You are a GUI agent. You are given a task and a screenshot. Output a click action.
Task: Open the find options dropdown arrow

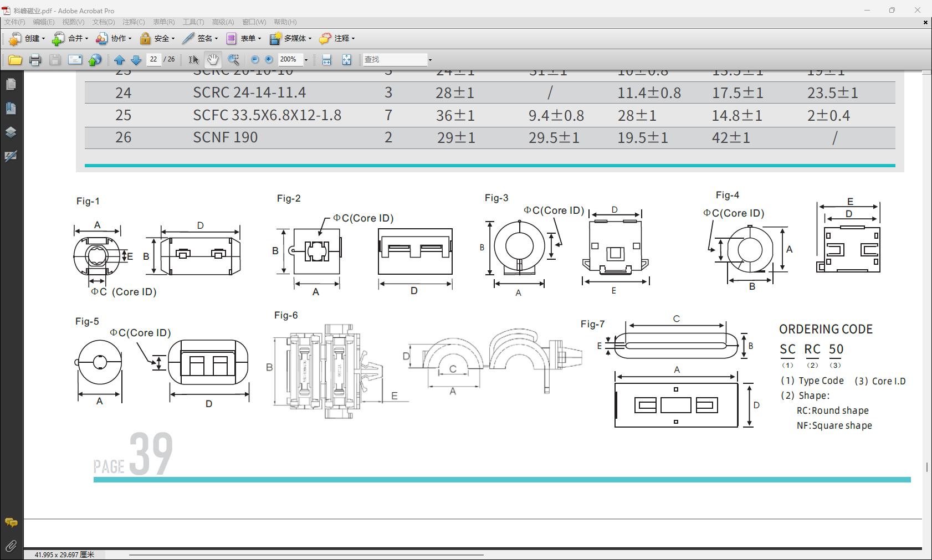tap(430, 60)
